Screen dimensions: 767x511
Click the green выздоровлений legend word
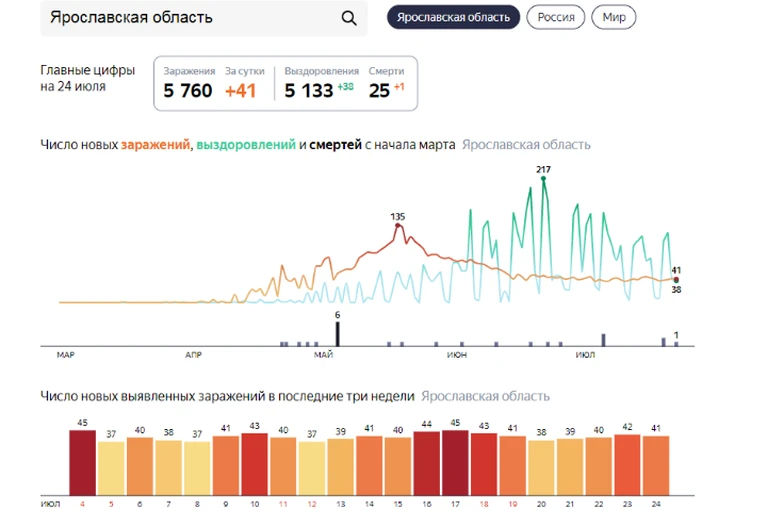[x=246, y=145]
